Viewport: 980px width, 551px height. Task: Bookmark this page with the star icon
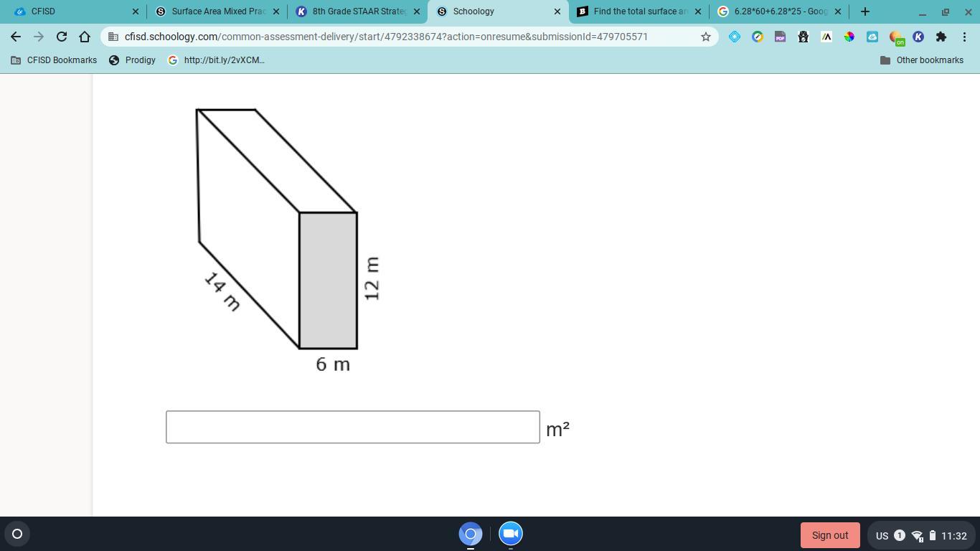tap(705, 37)
